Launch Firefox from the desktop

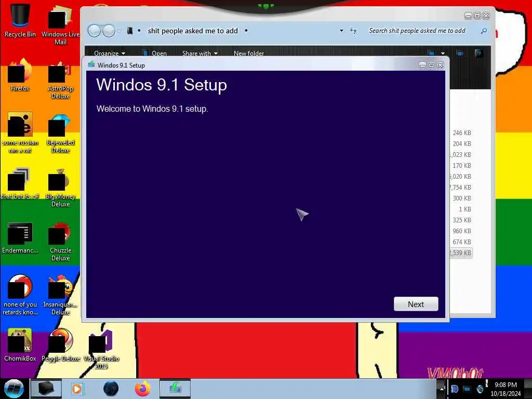[x=20, y=75]
